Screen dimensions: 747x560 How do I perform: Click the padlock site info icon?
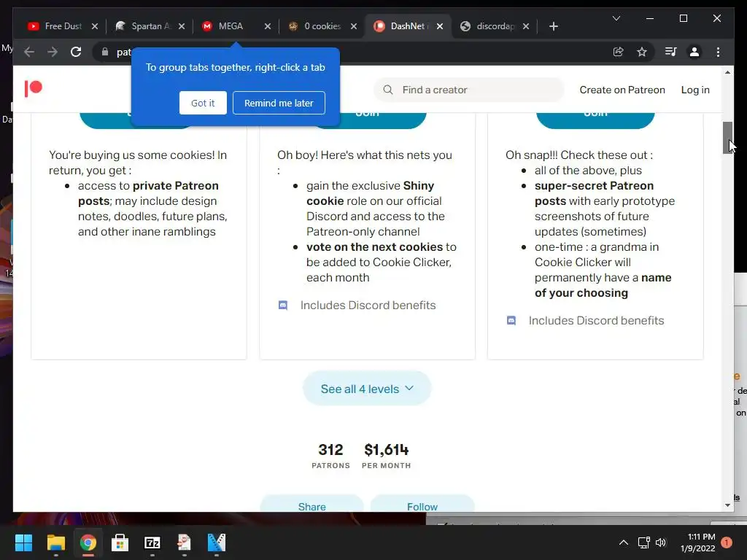[x=105, y=52]
